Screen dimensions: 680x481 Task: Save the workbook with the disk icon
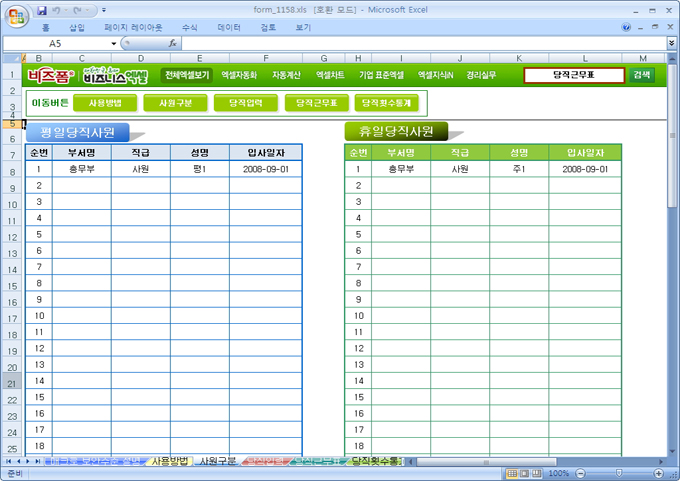(42, 9)
